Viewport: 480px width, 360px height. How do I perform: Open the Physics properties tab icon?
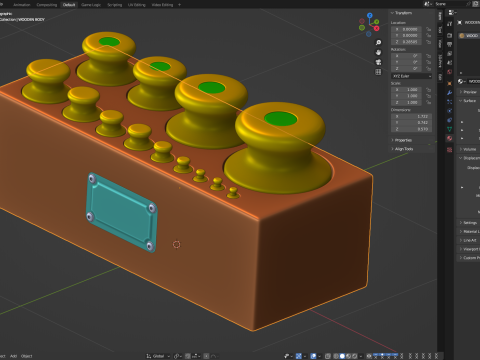tap(450, 111)
